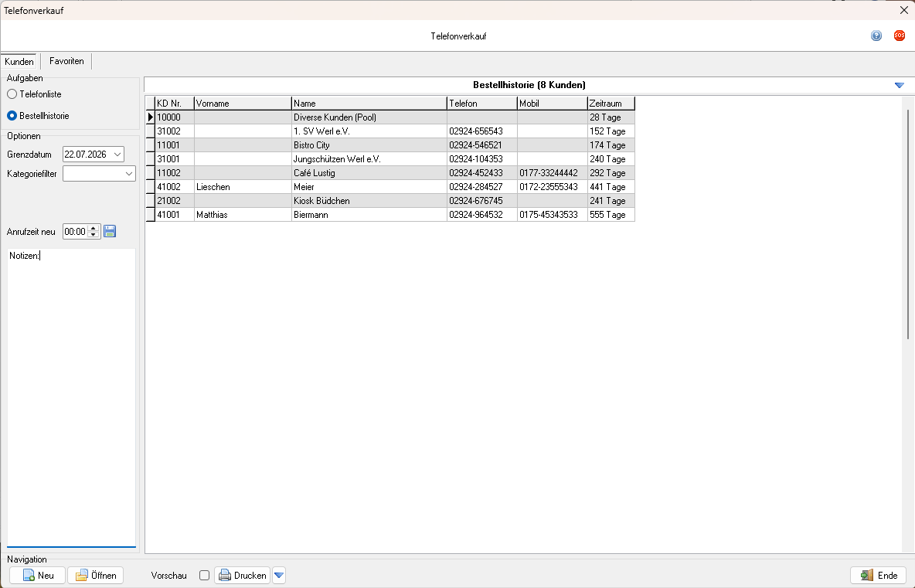Click phone number 02924-104353
The width and height of the screenshot is (915, 588).
(482, 158)
